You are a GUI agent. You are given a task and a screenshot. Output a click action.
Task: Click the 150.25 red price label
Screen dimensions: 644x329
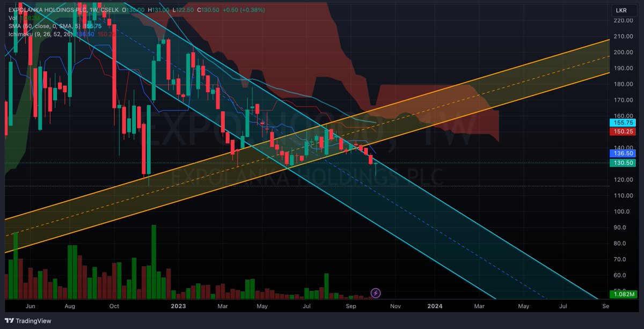[x=623, y=131]
